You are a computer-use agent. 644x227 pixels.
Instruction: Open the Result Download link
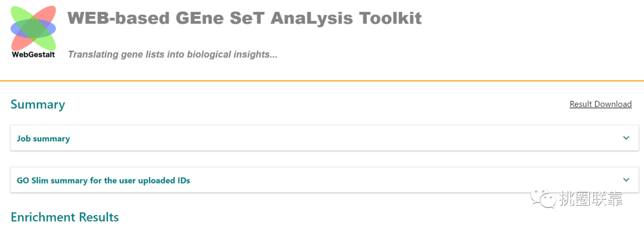click(x=600, y=104)
